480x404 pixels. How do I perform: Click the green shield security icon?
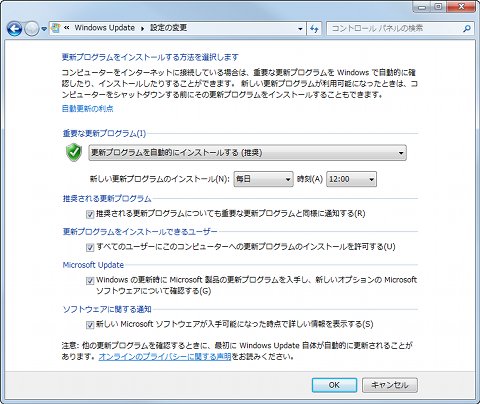(74, 153)
